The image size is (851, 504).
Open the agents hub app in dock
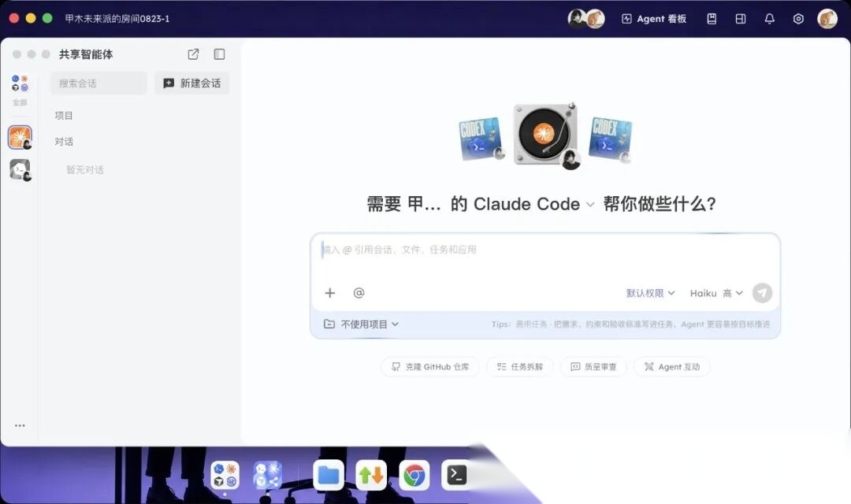[225, 475]
